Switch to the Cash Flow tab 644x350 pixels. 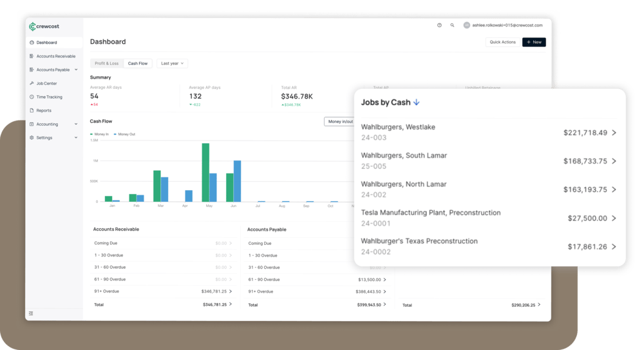[138, 63]
